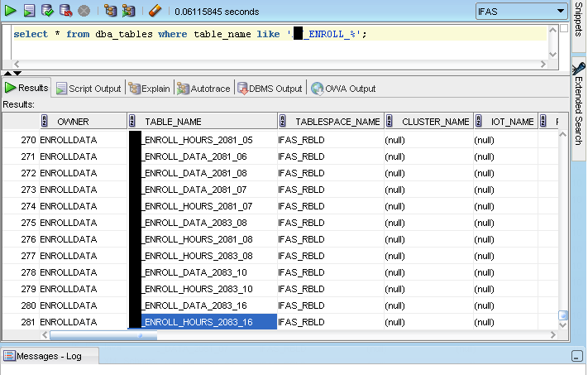Image resolution: width=588 pixels, height=375 pixels.
Task: Click the results horizontal scroll right arrow
Action: [x=553, y=334]
